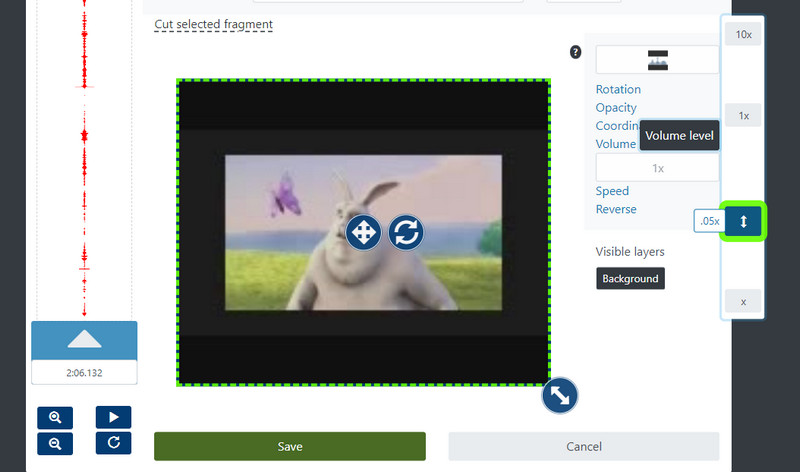Viewport: 800px width, 472px height.
Task: Click the zoom out timeline button
Action: coord(55,442)
